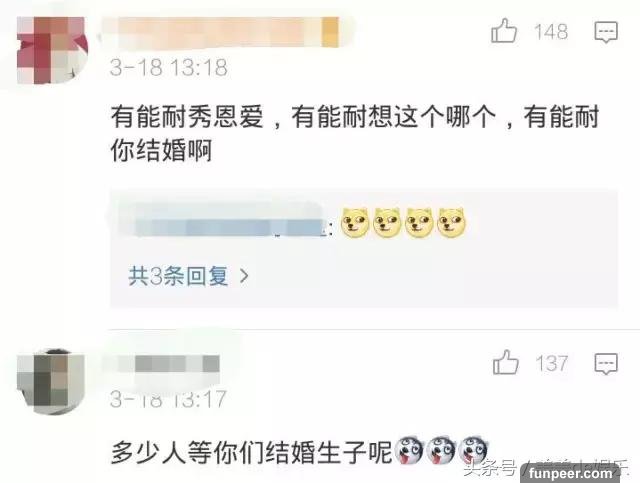Viewport: 640px width, 483px height.
Task: Click the first doge emoji in reply
Action: (355, 223)
